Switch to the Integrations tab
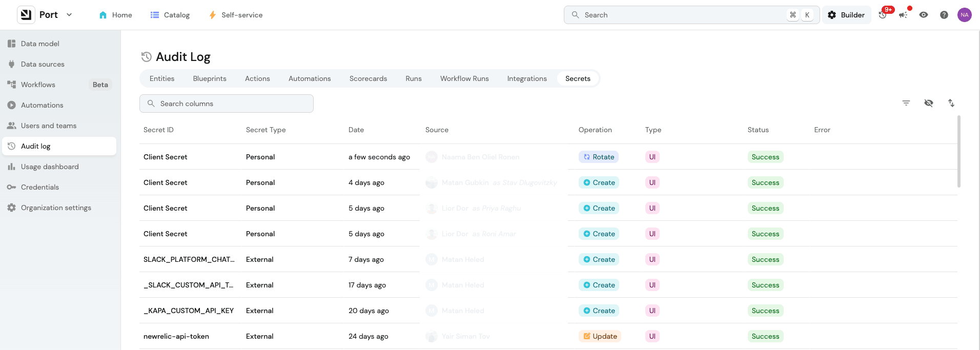Viewport: 980px width, 350px height. [527, 78]
